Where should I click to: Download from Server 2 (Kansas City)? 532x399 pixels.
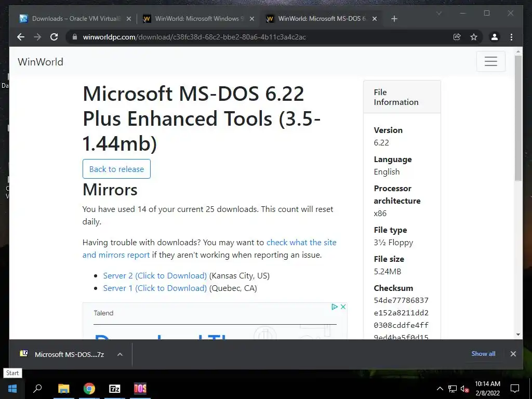(155, 275)
